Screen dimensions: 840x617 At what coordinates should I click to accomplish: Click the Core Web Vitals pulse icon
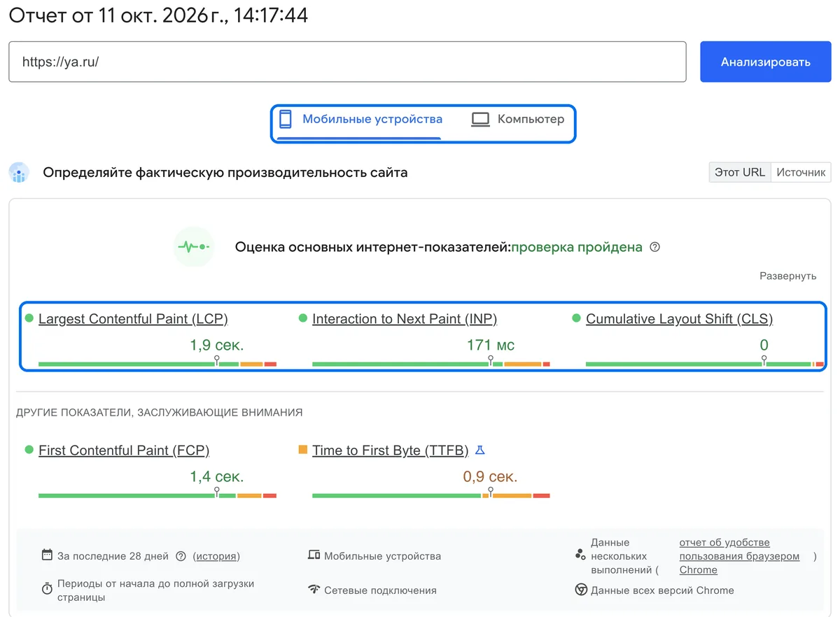click(194, 247)
